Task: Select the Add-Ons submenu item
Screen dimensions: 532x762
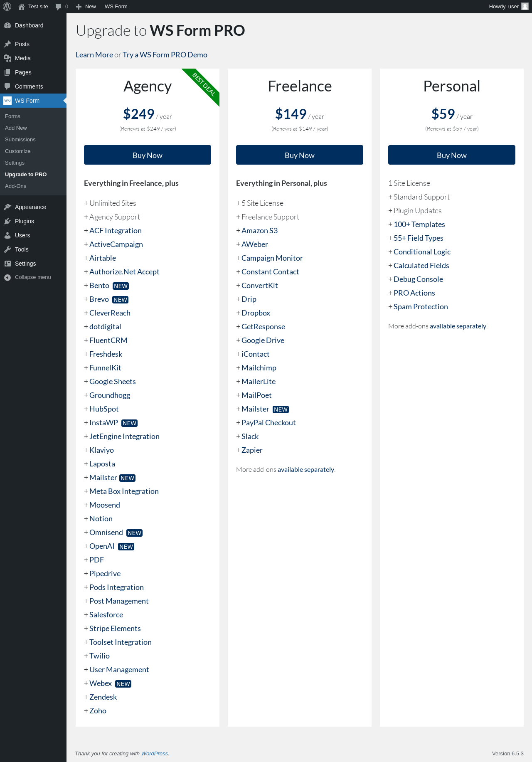Action: (x=16, y=186)
